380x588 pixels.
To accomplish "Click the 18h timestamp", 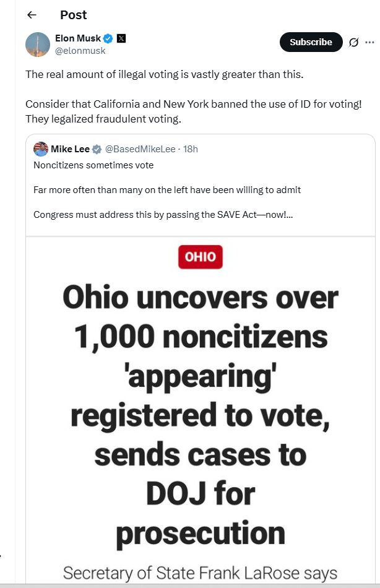I will click(191, 149).
